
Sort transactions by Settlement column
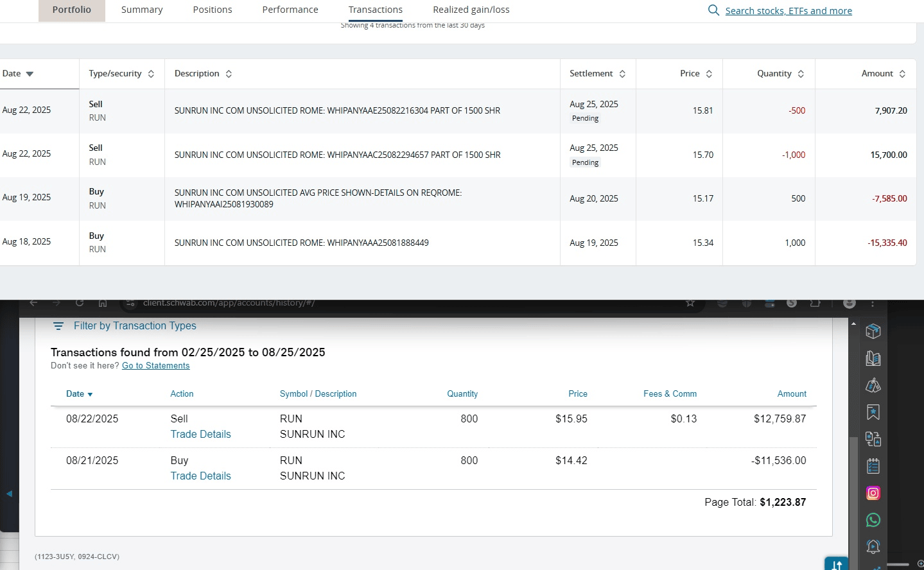point(622,74)
